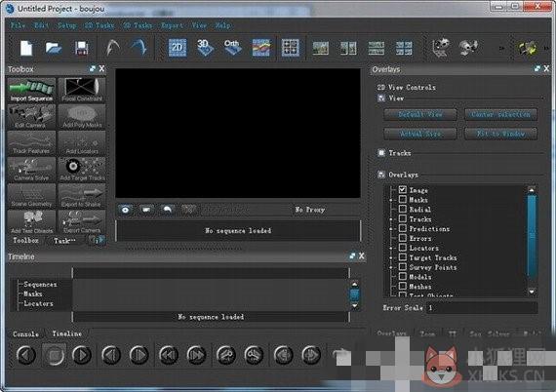Save the project with the floppy disk icon

[81, 48]
